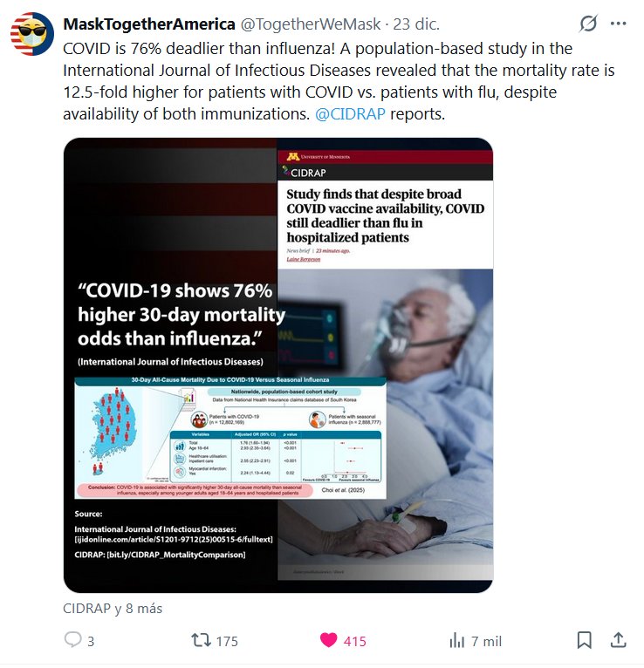This screenshot has width=644, height=668.
Task: Open the three-dot more options menu
Action: pyautogui.click(x=618, y=24)
